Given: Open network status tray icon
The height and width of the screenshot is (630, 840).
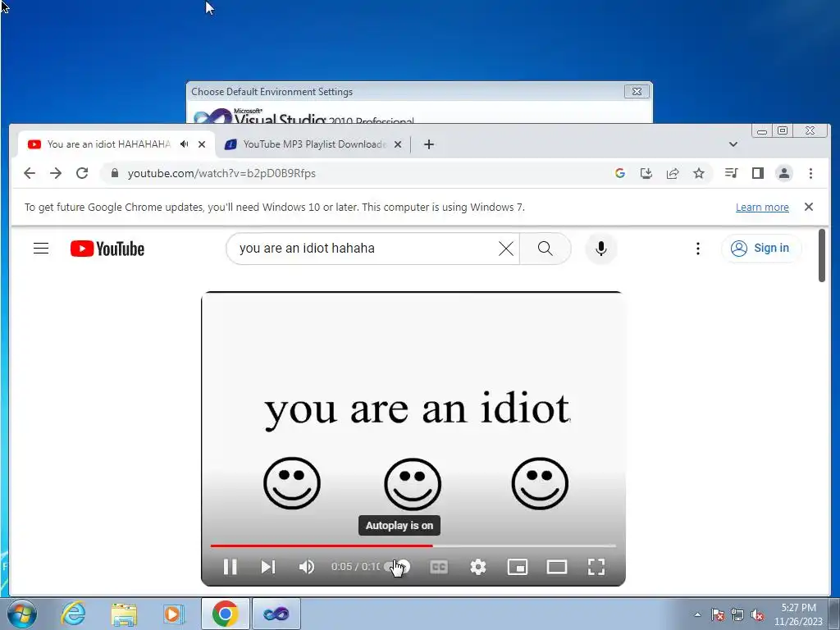Looking at the screenshot, I should [x=737, y=614].
